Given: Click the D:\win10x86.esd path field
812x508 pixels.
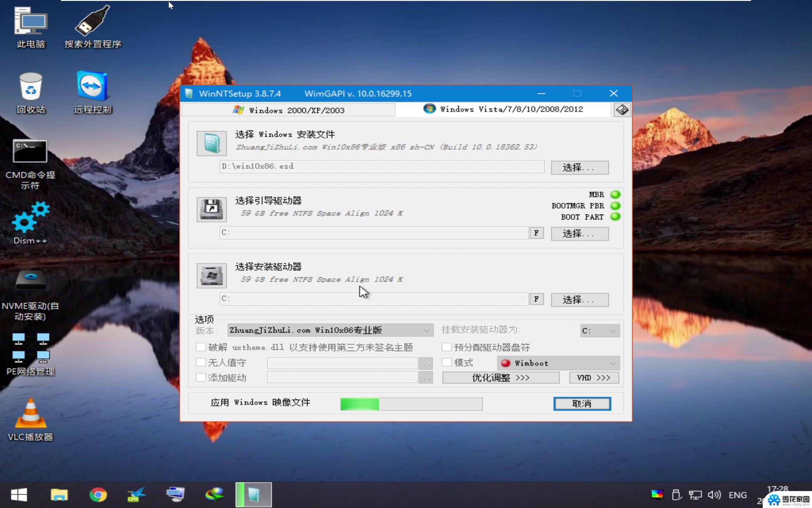Looking at the screenshot, I should coord(382,167).
